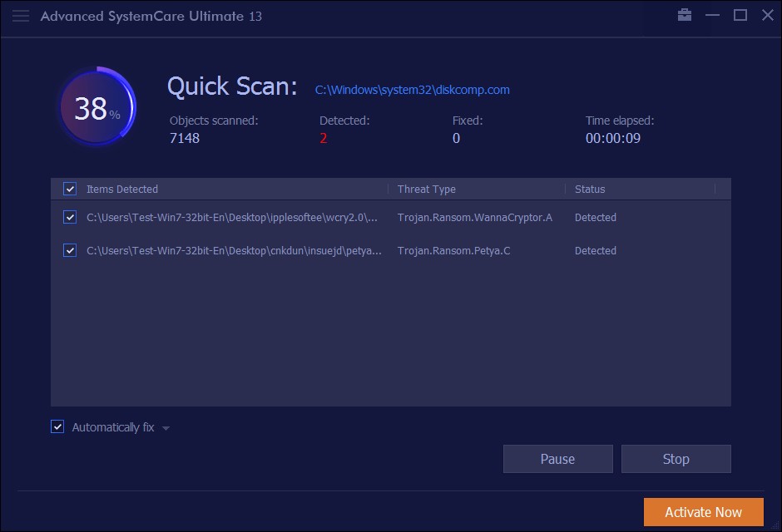
Task: Open the Toolbox icon in the title bar
Action: 684,14
